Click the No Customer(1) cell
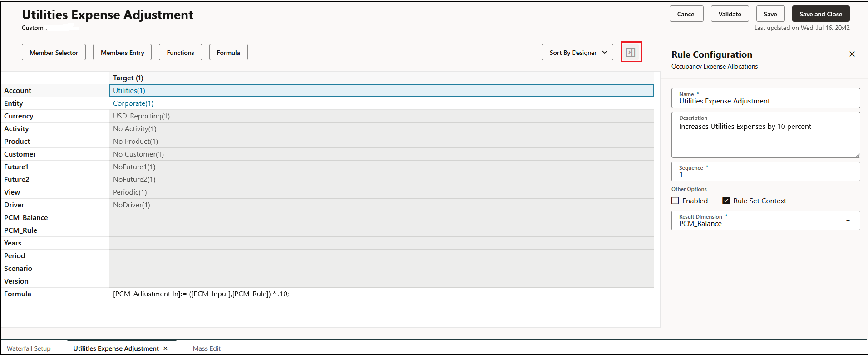This screenshot has height=358, width=868. (381, 154)
